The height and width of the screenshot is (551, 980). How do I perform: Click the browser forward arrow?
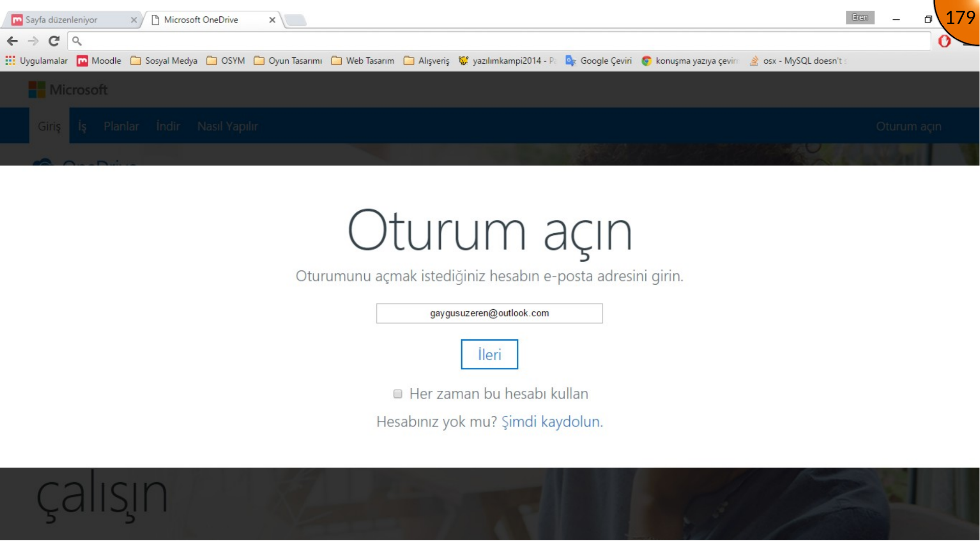(x=33, y=41)
